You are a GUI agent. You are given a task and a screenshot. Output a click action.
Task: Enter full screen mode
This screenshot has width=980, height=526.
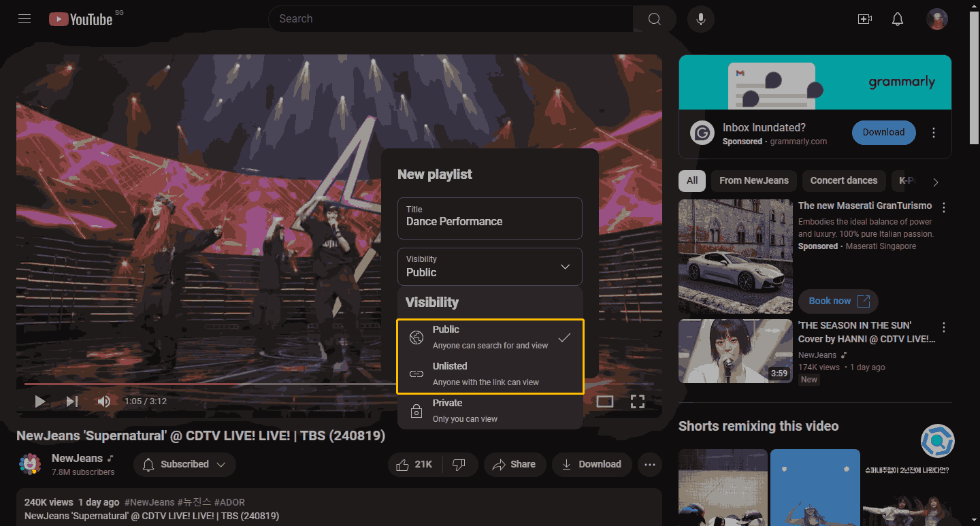click(638, 401)
